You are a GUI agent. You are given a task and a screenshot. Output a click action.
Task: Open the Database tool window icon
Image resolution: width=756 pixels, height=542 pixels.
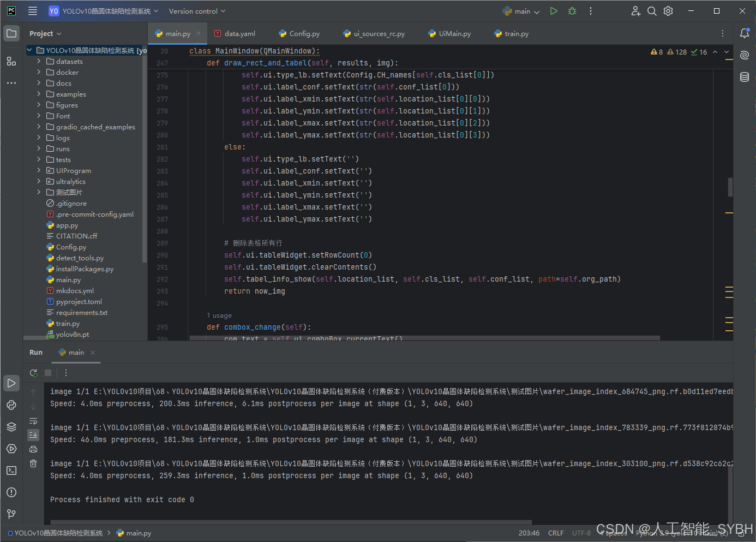tap(745, 77)
